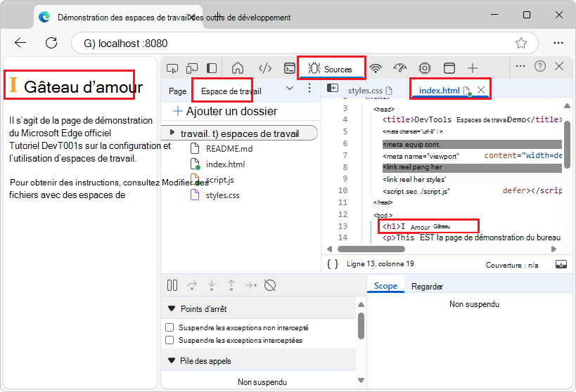Open index.html in the file tree
This screenshot has width=576, height=392.
point(217,164)
